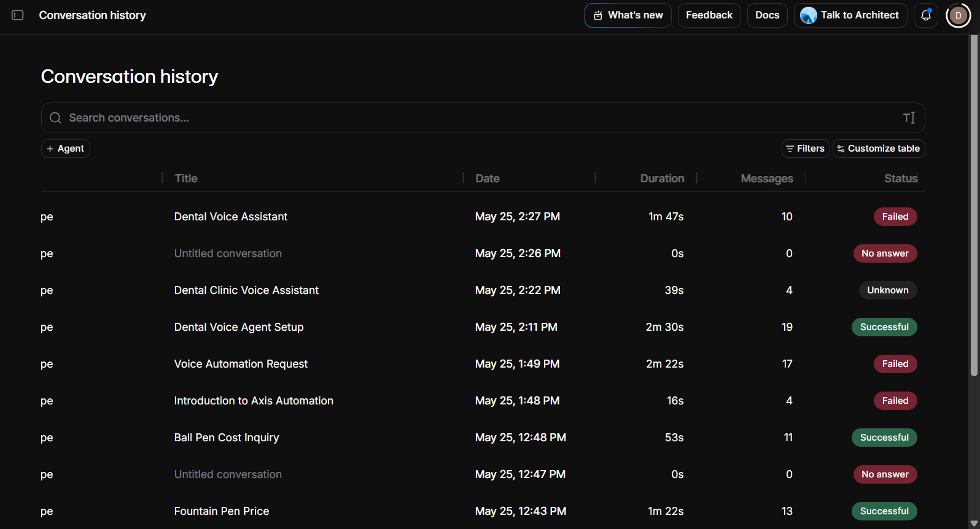Click the date May 25, 12:48 PM
Screen dimensions: 980x529
coord(521,438)
